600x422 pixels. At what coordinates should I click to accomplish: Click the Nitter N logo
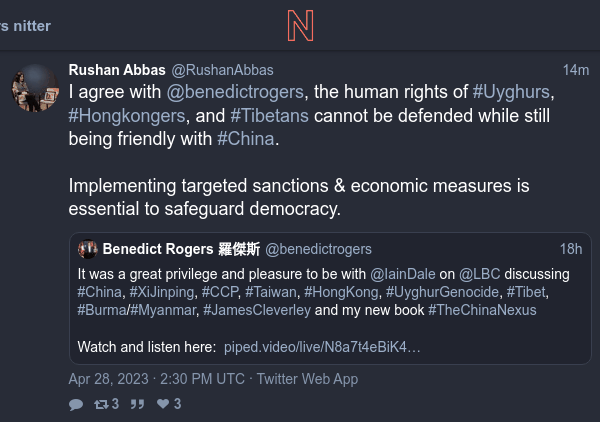tap(299, 25)
